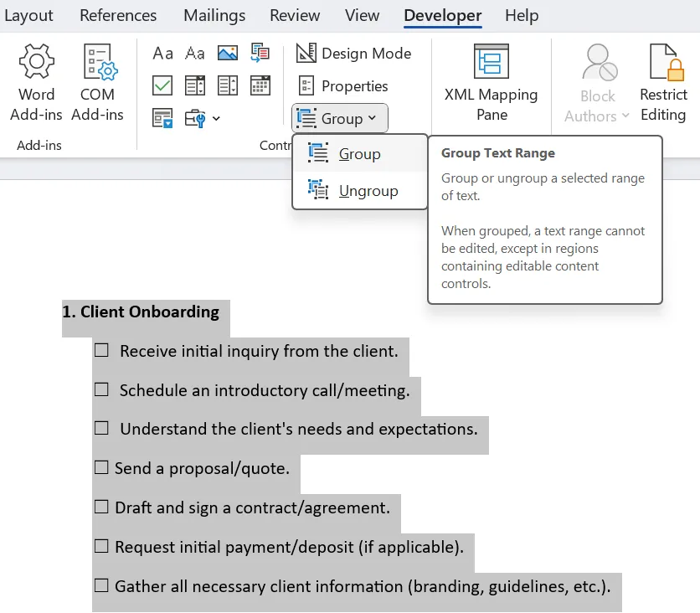The image size is (700, 613).
Task: Open COM Add-ins dialog
Action: [97, 83]
